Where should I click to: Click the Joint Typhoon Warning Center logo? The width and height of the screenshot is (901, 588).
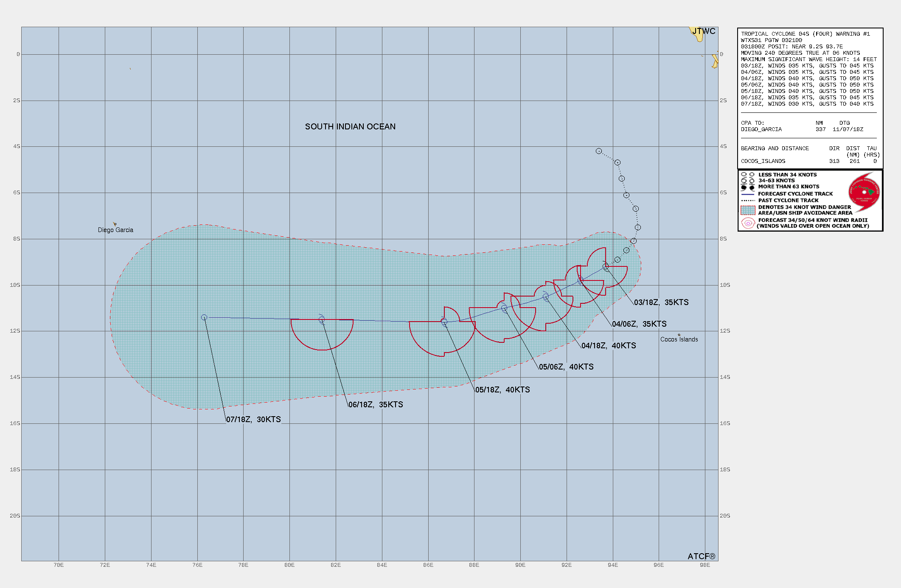(864, 192)
